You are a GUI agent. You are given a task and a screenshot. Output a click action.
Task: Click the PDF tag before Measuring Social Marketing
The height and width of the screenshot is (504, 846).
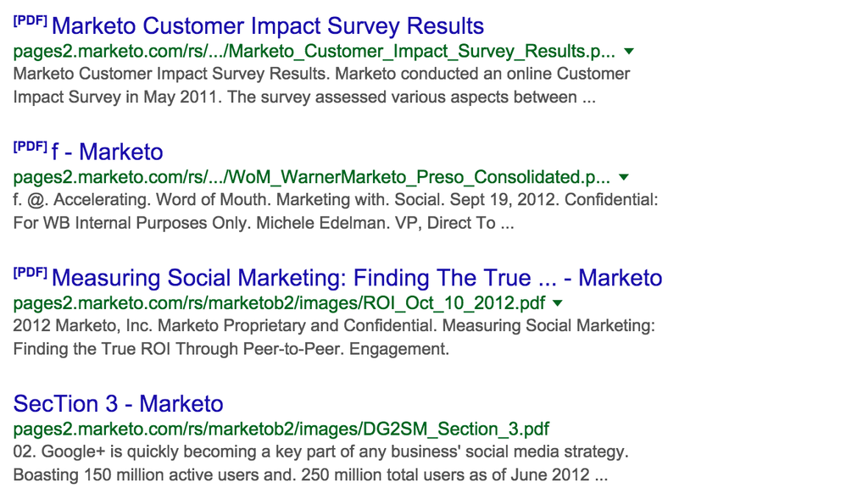(31, 272)
